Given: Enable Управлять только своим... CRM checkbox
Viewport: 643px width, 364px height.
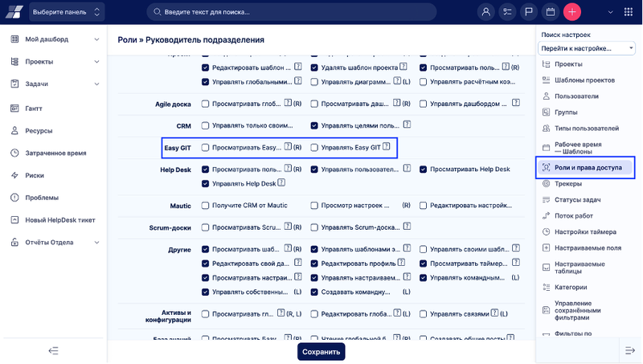Looking at the screenshot, I should point(206,125).
